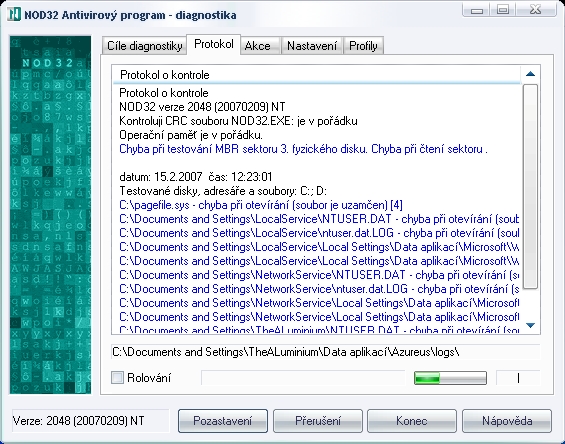Click the vertical scrollbar thumb in log
This screenshot has height=444, width=565.
[x=530, y=186]
